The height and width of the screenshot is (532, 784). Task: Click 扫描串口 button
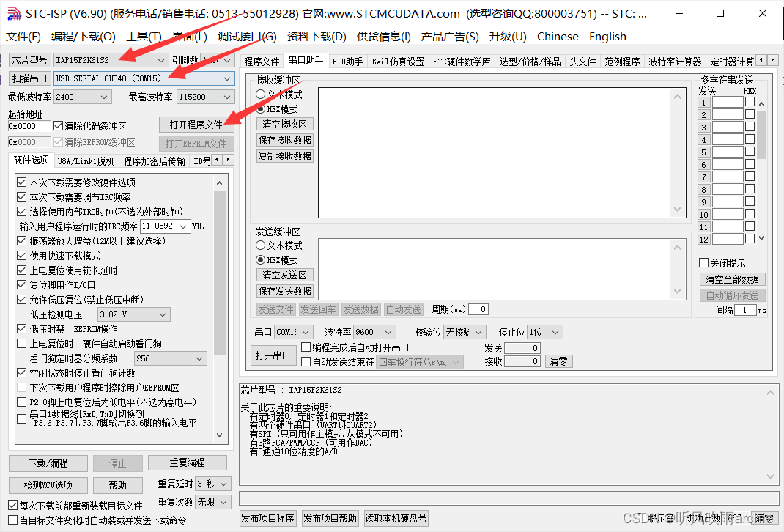tap(29, 78)
